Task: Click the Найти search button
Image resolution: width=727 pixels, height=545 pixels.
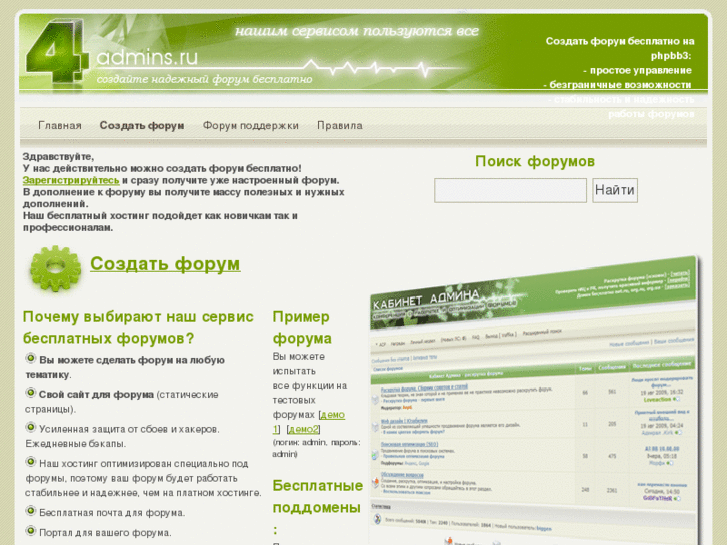Action: 615,190
